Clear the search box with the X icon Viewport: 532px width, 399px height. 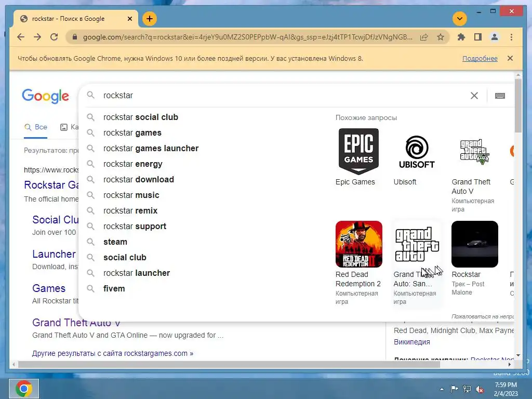click(x=474, y=96)
